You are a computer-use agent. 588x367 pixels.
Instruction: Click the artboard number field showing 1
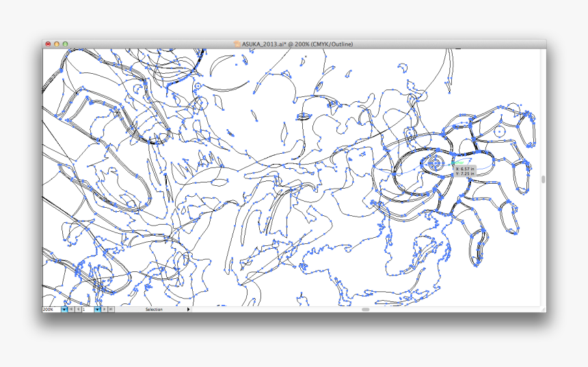coord(88,310)
